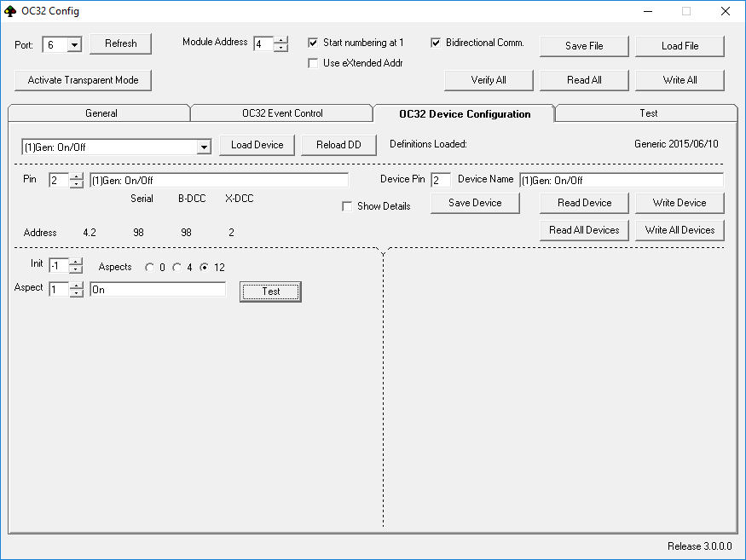
Task: Switch to the OC32 Event Control tab
Action: [282, 113]
